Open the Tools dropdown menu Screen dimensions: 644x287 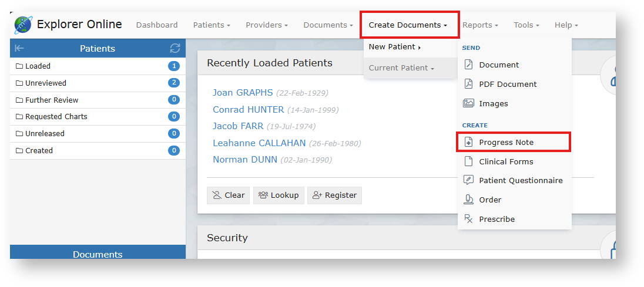526,25
